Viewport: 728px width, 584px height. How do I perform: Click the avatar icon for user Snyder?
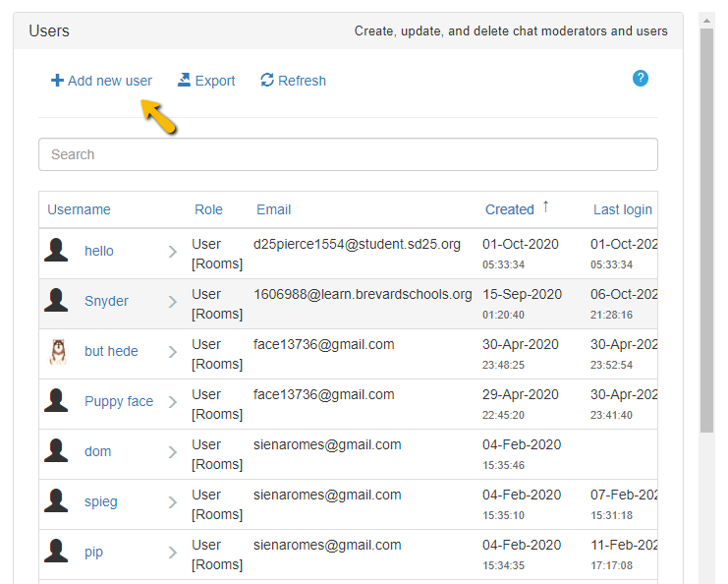click(x=57, y=302)
